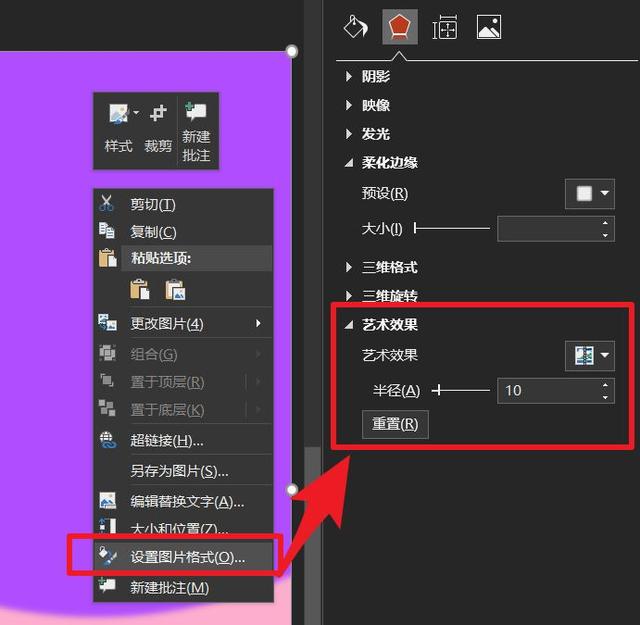640x625 pixels.
Task: Click the paste-as-picture option icon
Action: (176, 289)
